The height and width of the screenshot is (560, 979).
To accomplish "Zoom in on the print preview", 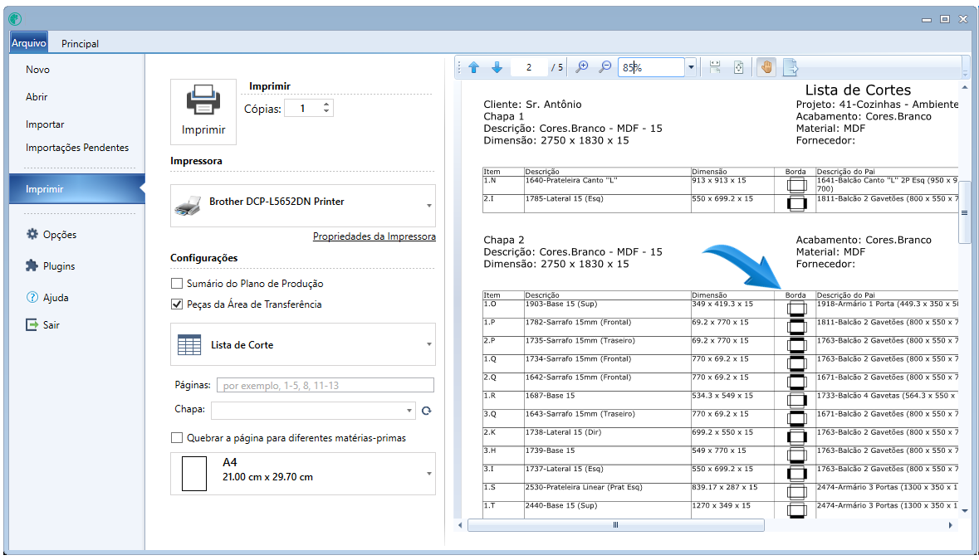I will tap(581, 67).
